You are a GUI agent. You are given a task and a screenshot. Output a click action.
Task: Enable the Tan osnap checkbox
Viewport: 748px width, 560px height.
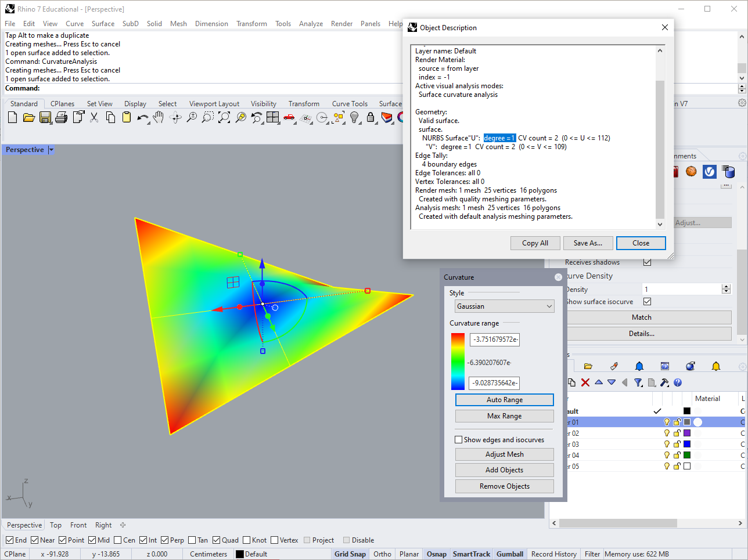tap(192, 540)
